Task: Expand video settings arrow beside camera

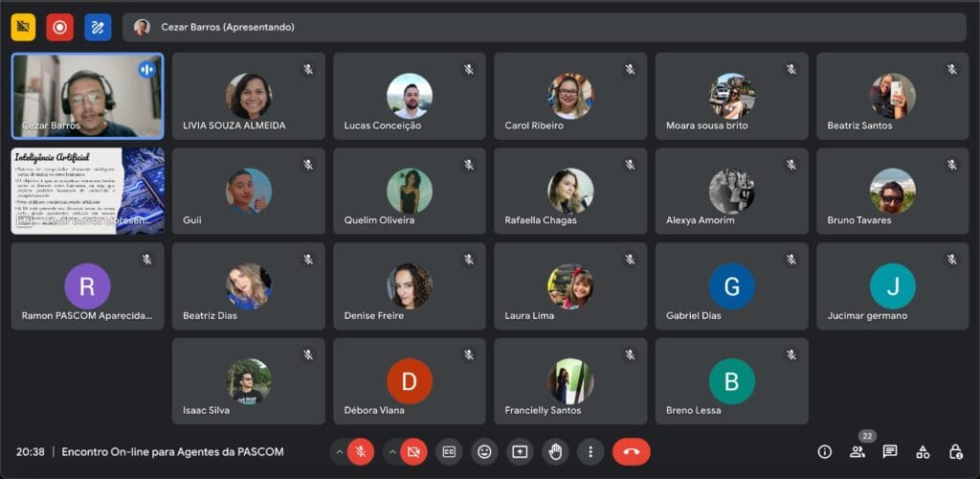Action: click(x=391, y=451)
